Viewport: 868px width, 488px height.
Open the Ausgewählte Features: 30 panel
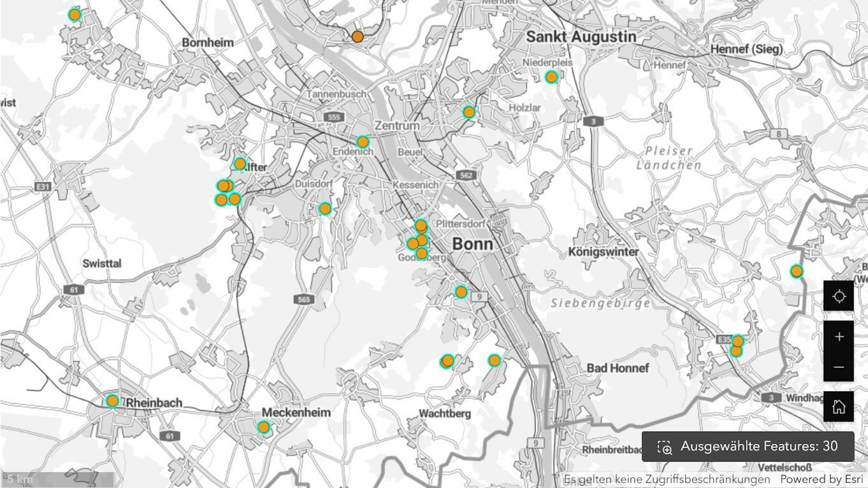coord(759,446)
